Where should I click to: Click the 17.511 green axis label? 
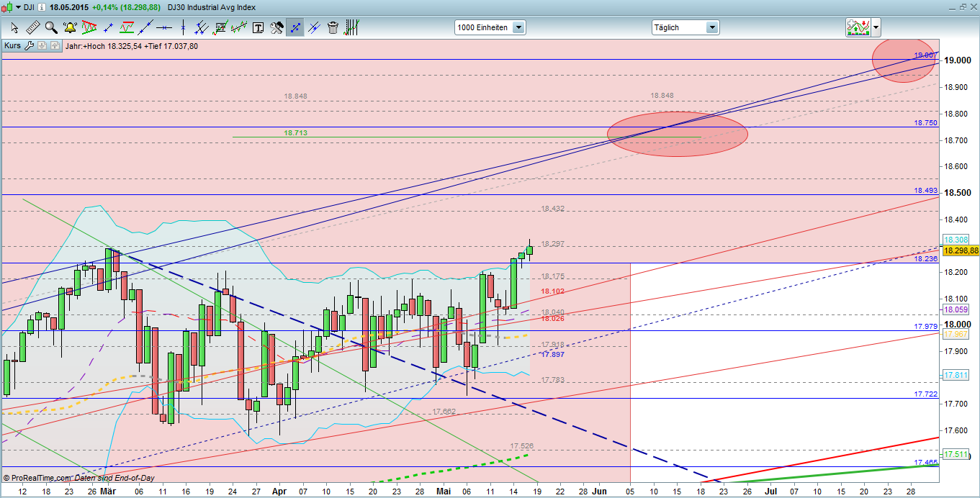(956, 454)
